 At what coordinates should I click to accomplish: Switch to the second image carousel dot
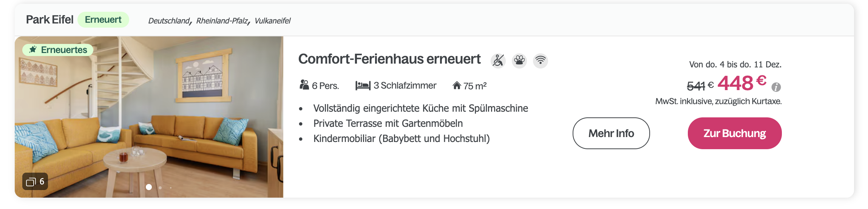coord(160,187)
